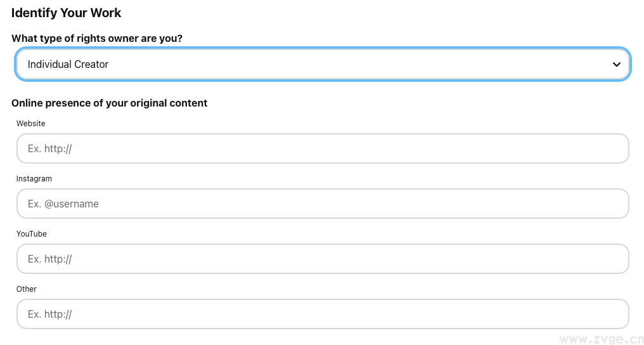Focus the YouTube link input field
This screenshot has width=644, height=345.
[322, 259]
